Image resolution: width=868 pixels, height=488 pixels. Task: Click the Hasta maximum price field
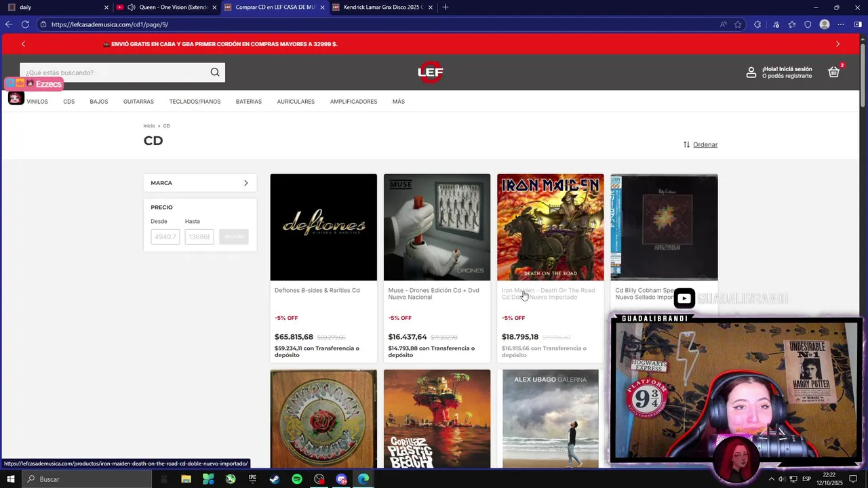199,237
